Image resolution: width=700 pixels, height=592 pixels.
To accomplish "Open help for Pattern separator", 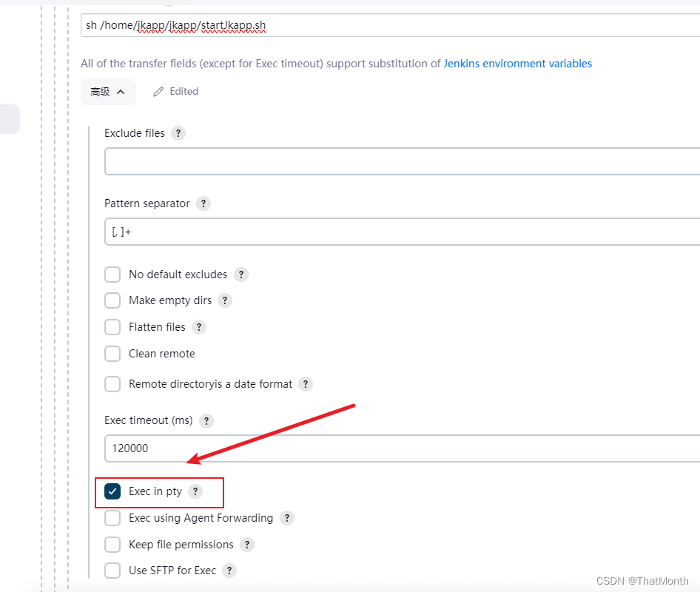I will [203, 203].
